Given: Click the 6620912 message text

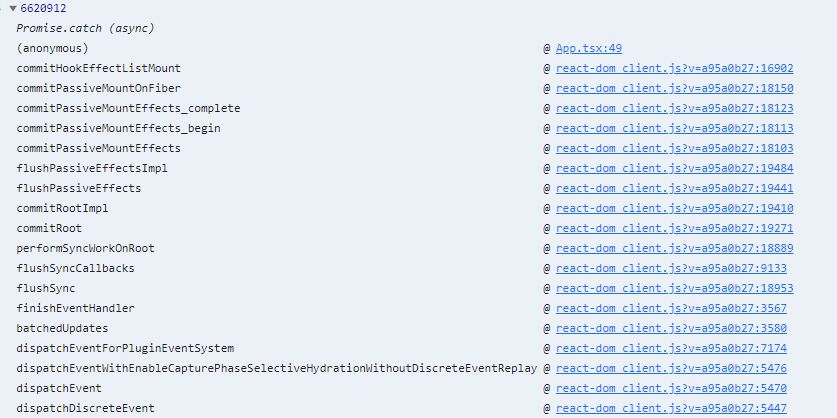Looking at the screenshot, I should click(43, 9).
